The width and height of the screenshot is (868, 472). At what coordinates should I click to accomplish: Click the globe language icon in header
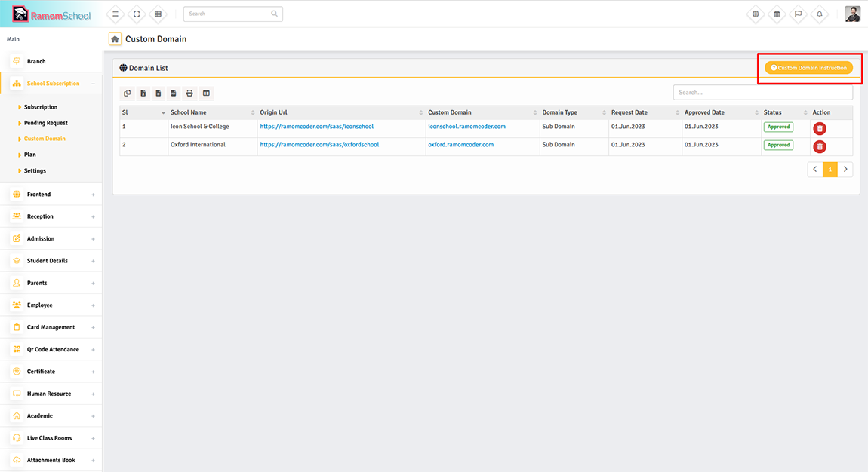[x=756, y=14]
